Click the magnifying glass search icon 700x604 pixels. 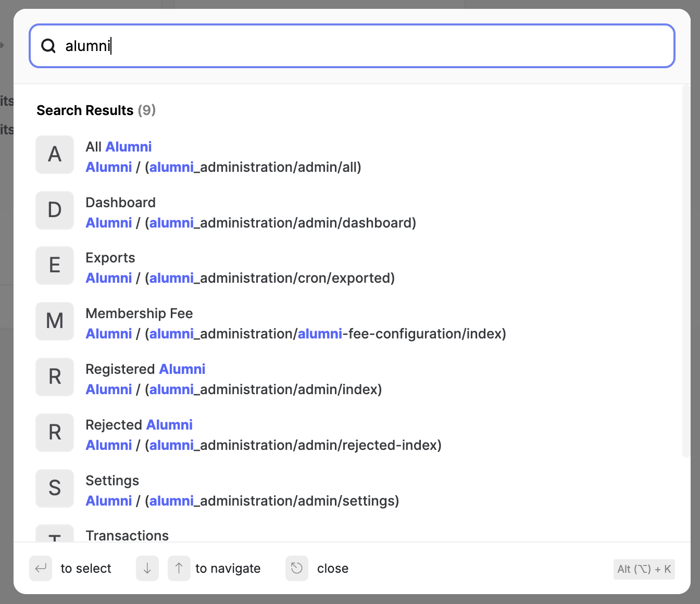(48, 46)
